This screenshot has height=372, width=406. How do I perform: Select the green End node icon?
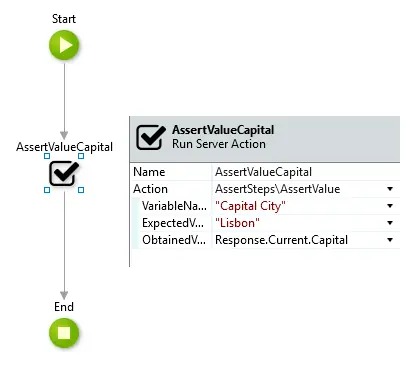[x=64, y=333]
